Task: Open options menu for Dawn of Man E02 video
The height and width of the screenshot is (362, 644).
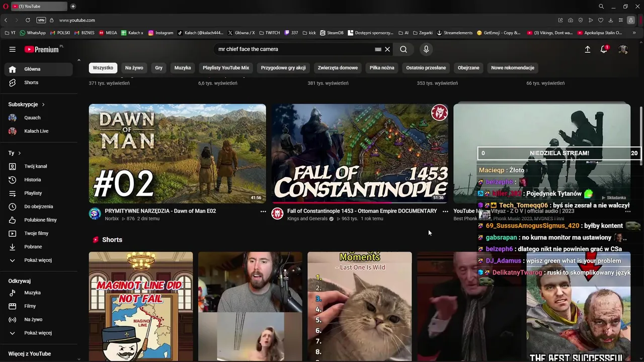Action: pyautogui.click(x=263, y=212)
